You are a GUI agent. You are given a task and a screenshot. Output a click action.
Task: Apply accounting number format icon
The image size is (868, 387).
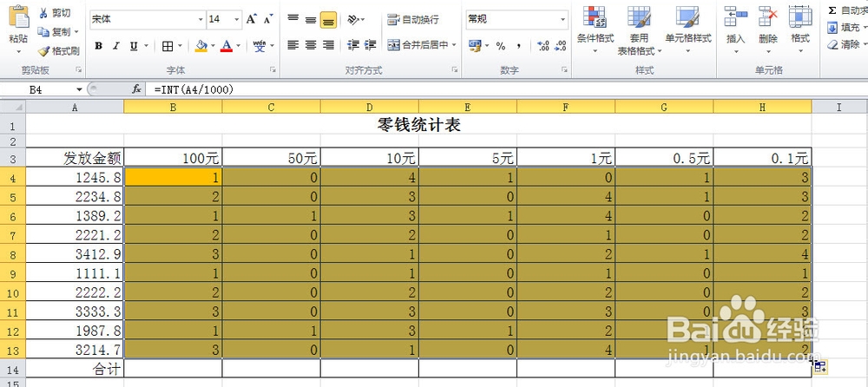475,45
